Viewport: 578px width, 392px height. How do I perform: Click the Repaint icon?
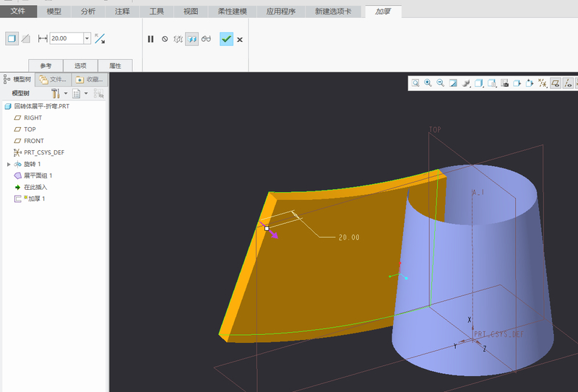pos(453,83)
